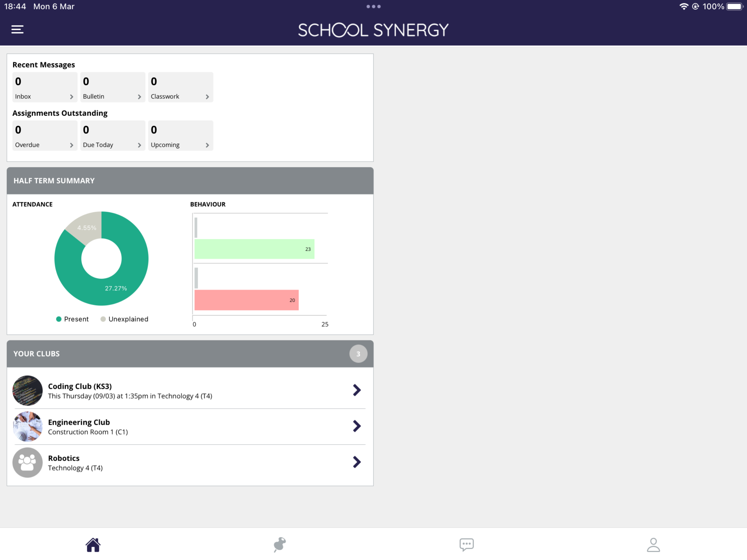This screenshot has height=560, width=747.
Task: Expand Engineering Club chevron arrow
Action: tap(357, 426)
